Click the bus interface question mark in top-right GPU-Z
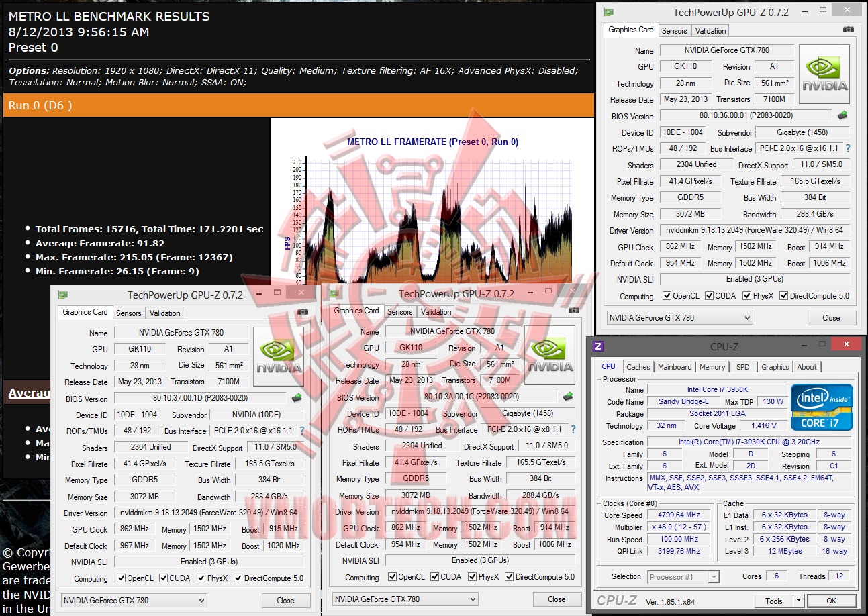The width and height of the screenshot is (868, 616). (x=848, y=148)
